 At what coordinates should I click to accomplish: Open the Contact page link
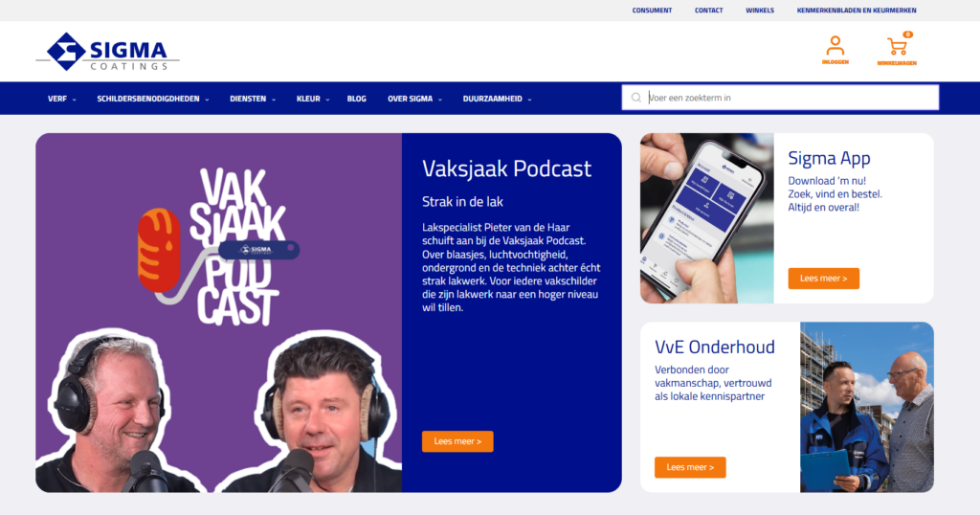tap(709, 10)
